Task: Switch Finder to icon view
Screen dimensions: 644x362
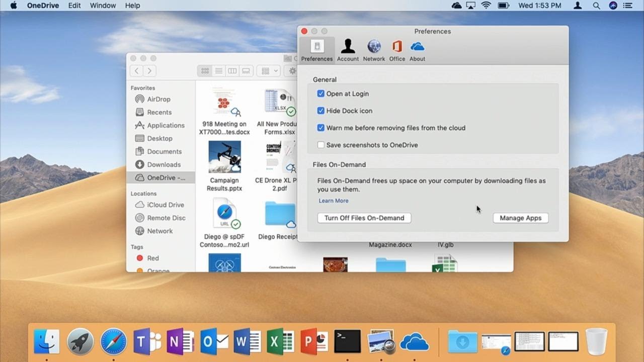Action: [205, 71]
